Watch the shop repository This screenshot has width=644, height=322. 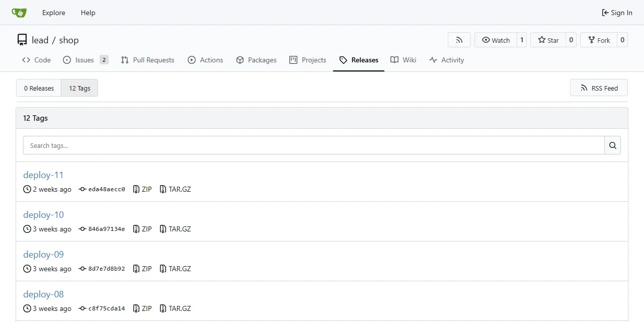pyautogui.click(x=496, y=40)
